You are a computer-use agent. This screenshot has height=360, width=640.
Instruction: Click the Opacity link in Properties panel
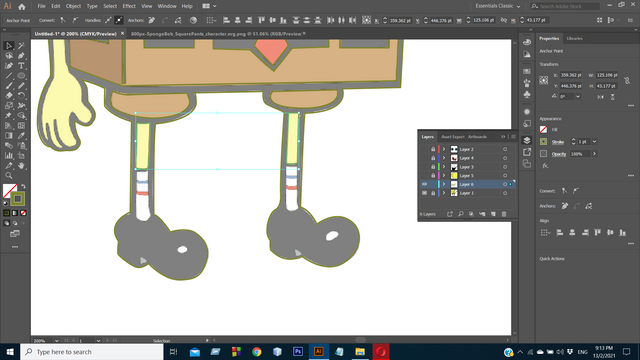[x=559, y=154]
